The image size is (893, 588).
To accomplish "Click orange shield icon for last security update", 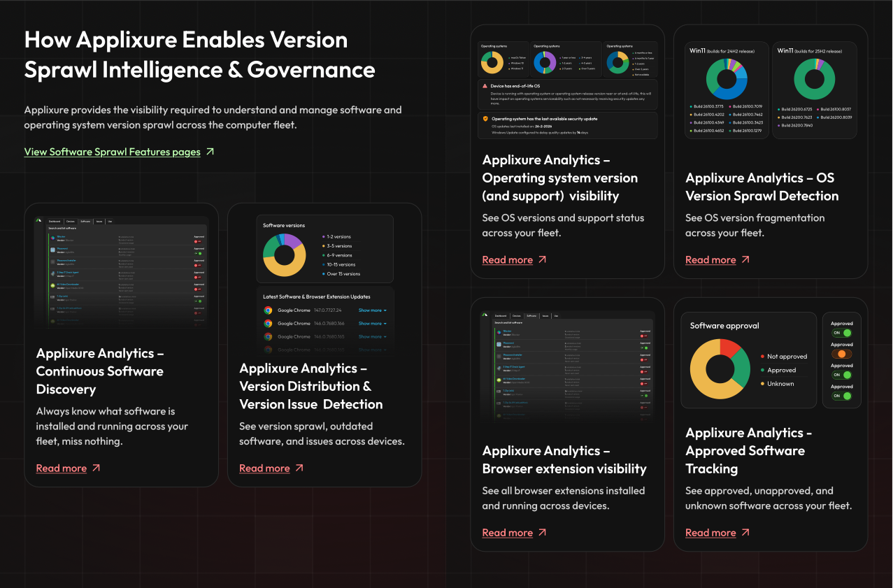I will [x=485, y=119].
